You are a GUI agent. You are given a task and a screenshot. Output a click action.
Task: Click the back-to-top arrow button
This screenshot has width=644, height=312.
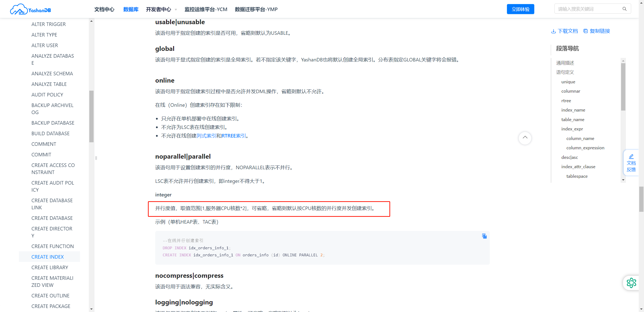525,138
